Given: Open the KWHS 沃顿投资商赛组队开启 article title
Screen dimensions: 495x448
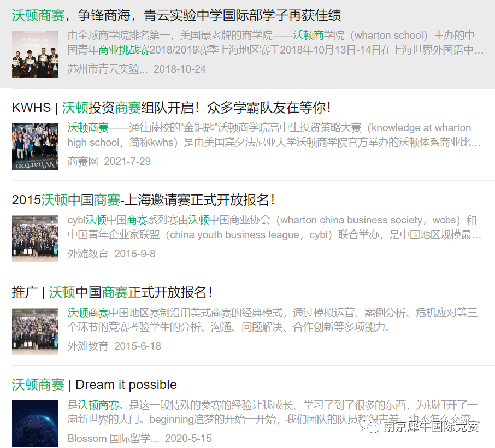Looking at the screenshot, I should pos(172,108).
